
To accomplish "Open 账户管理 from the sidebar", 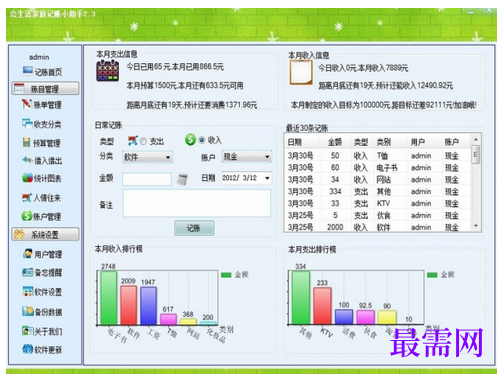I will [42, 216].
